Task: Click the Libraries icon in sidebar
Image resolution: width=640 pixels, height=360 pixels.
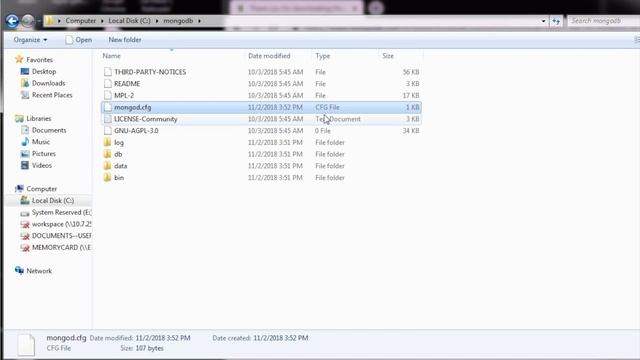Action: [19, 119]
